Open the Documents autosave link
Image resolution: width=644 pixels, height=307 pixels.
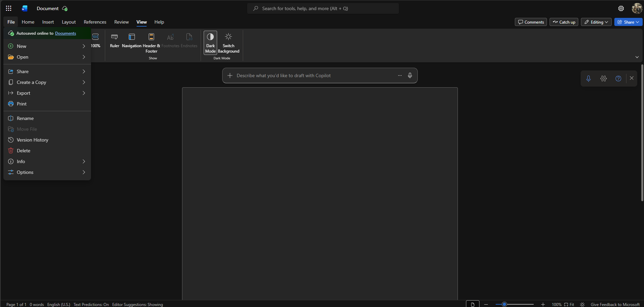[x=65, y=33]
